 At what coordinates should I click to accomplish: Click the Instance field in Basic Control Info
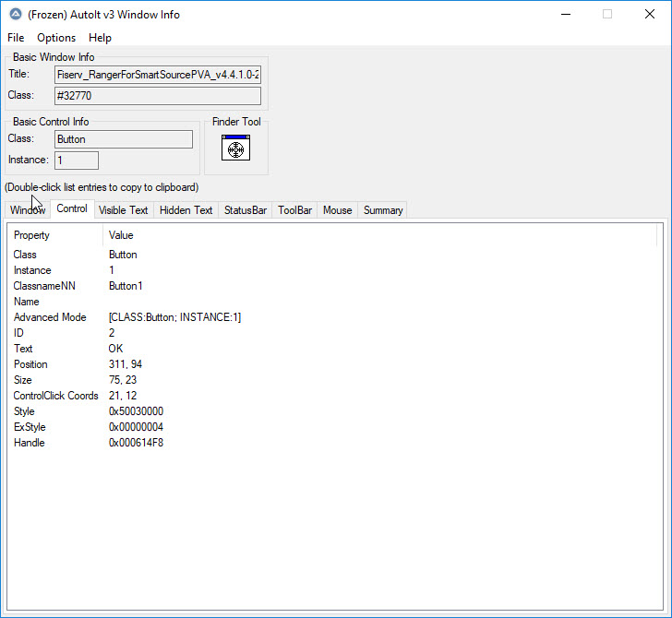click(76, 160)
